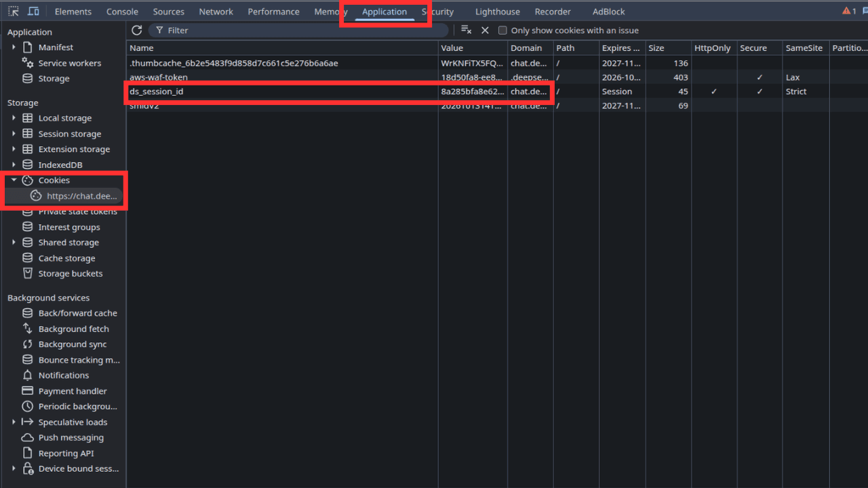Click the Extension storage table icon
This screenshot has width=868, height=488.
click(x=28, y=149)
